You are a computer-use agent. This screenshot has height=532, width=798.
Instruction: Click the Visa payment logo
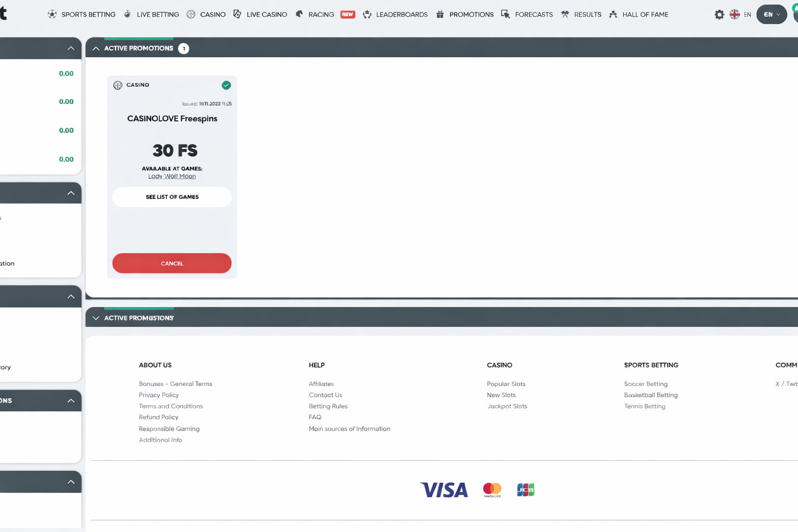pos(444,490)
